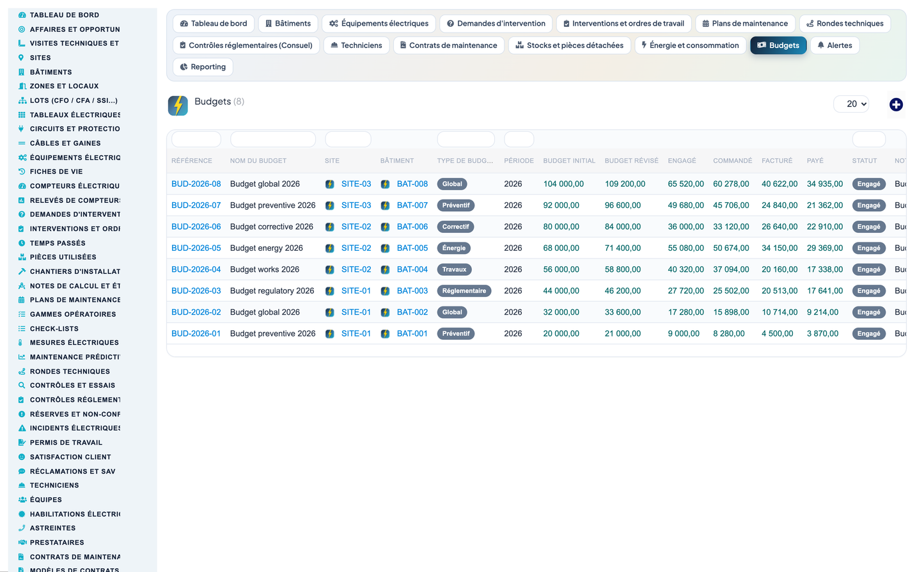Viewport: 924px width, 572px height.
Task: Go to the Demandes d'intervention tab
Action: tap(496, 24)
